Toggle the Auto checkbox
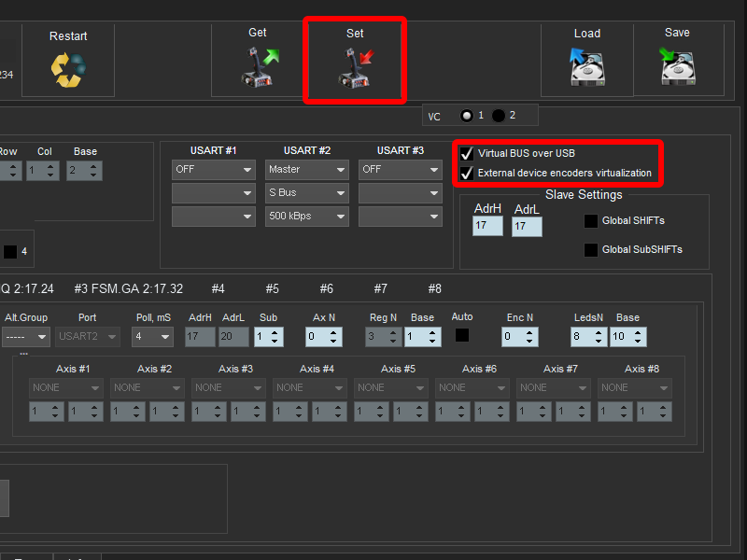Viewport: 747px width, 560px height. (462, 334)
